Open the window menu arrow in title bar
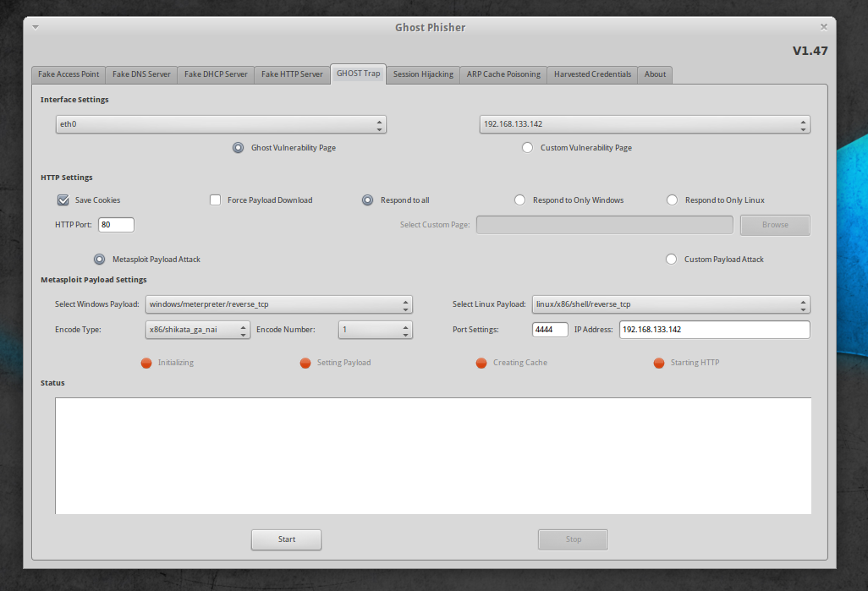This screenshot has width=868, height=591. coord(36,27)
